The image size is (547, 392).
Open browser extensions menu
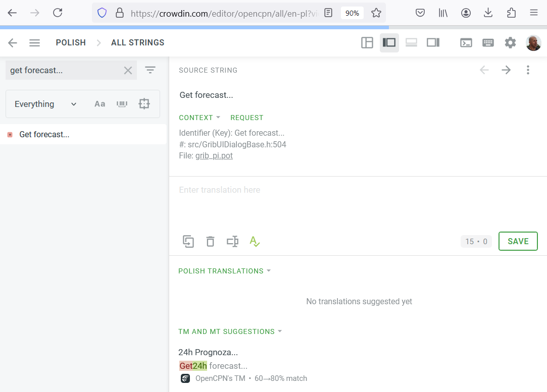point(511,13)
